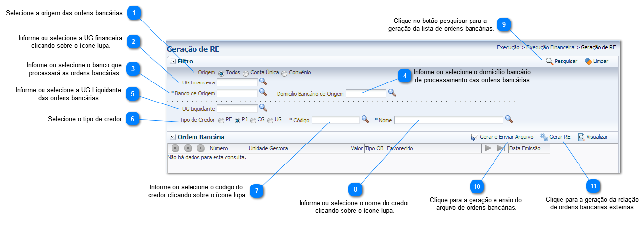Set Tipo de Credor to CG
This screenshot has width=644, height=226.
pyautogui.click(x=253, y=120)
